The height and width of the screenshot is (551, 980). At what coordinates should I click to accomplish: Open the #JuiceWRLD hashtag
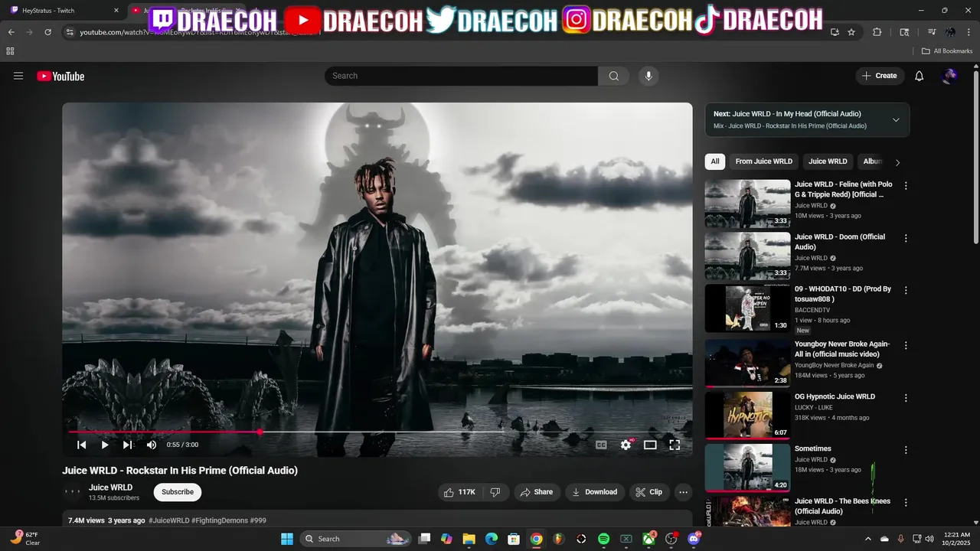tap(169, 520)
